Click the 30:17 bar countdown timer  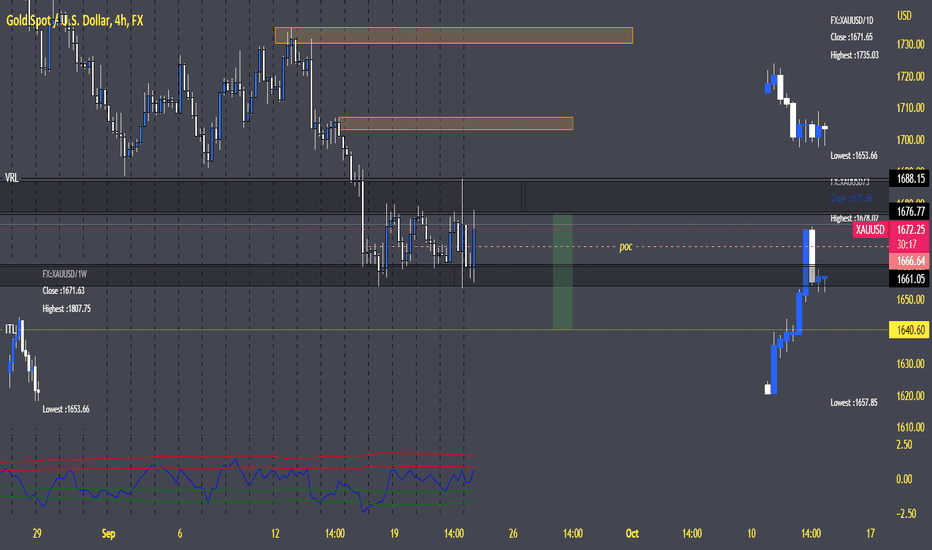pos(906,244)
